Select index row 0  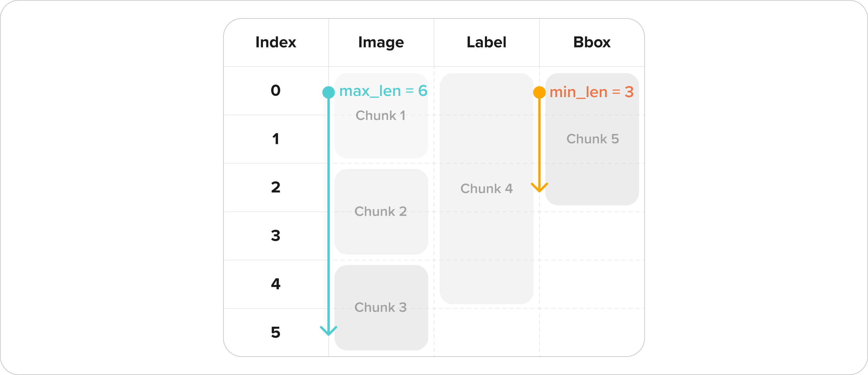point(276,91)
